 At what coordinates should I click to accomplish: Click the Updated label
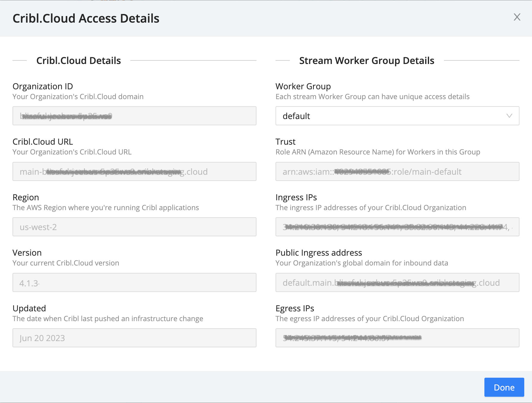coord(29,308)
